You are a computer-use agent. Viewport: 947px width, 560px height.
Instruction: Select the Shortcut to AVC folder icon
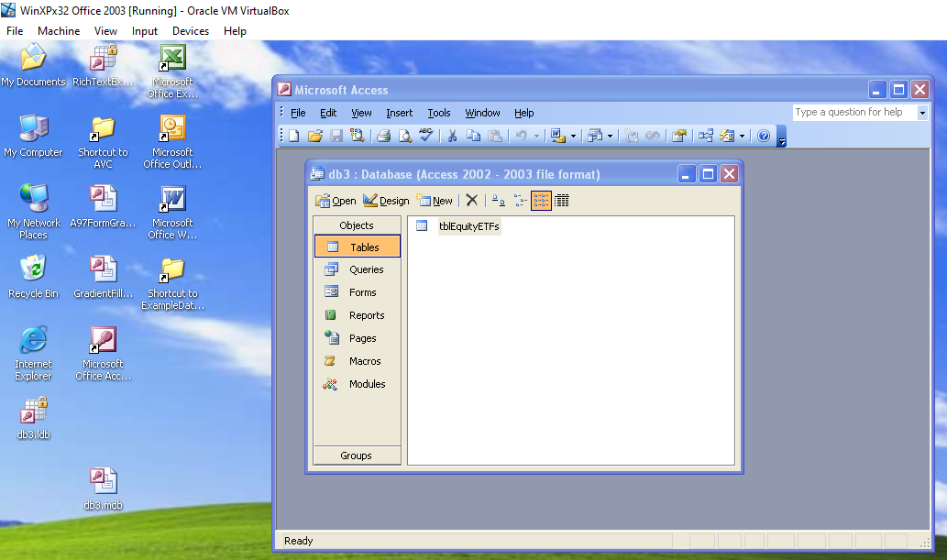[x=104, y=141]
